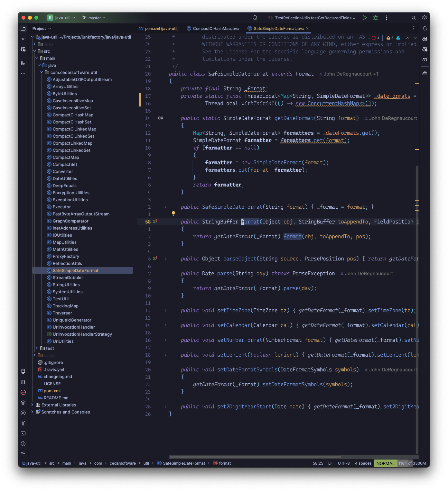Open the toolbar's vertical dots menu

click(387, 18)
